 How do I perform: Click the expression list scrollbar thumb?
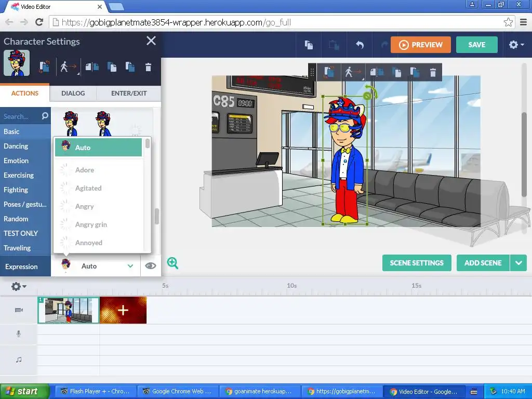coord(147,143)
